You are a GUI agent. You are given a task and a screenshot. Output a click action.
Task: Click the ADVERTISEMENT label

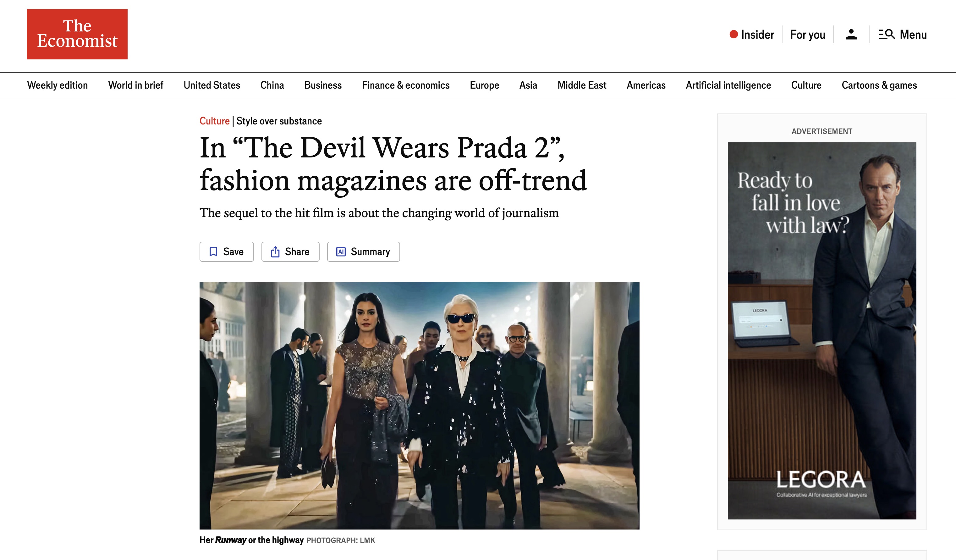coord(822,131)
